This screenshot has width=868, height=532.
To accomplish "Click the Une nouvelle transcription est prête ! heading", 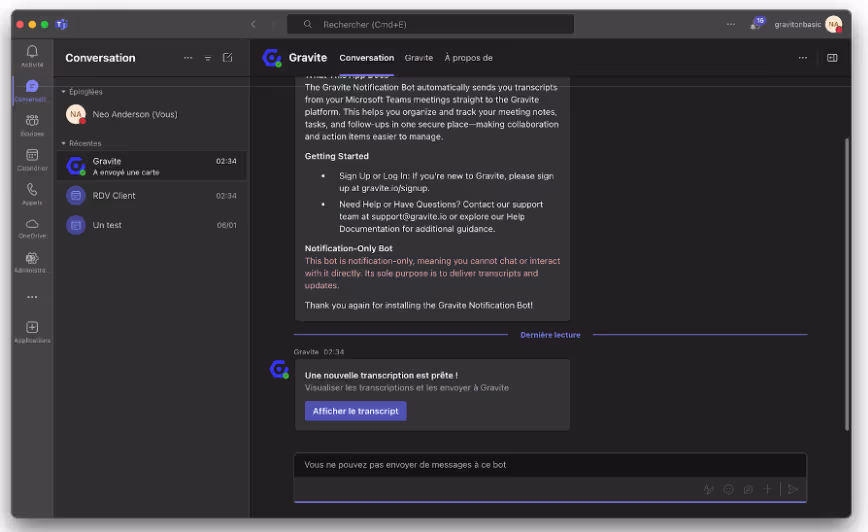I will click(x=381, y=375).
